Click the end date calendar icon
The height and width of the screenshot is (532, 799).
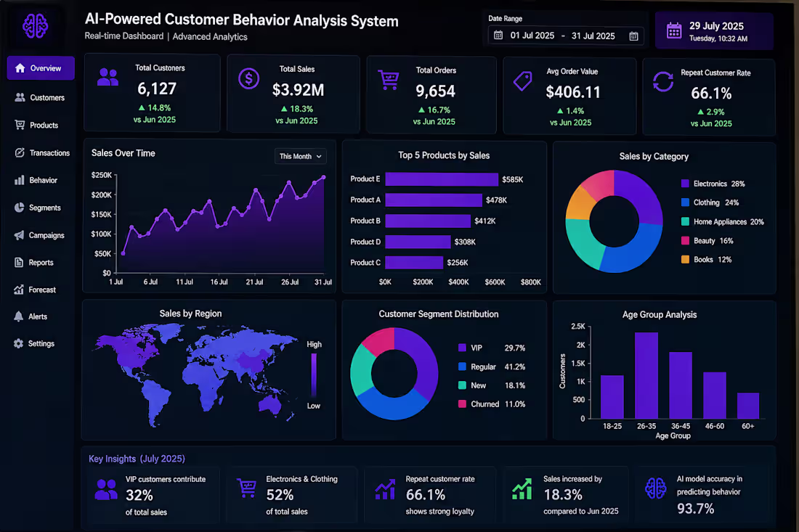633,36
